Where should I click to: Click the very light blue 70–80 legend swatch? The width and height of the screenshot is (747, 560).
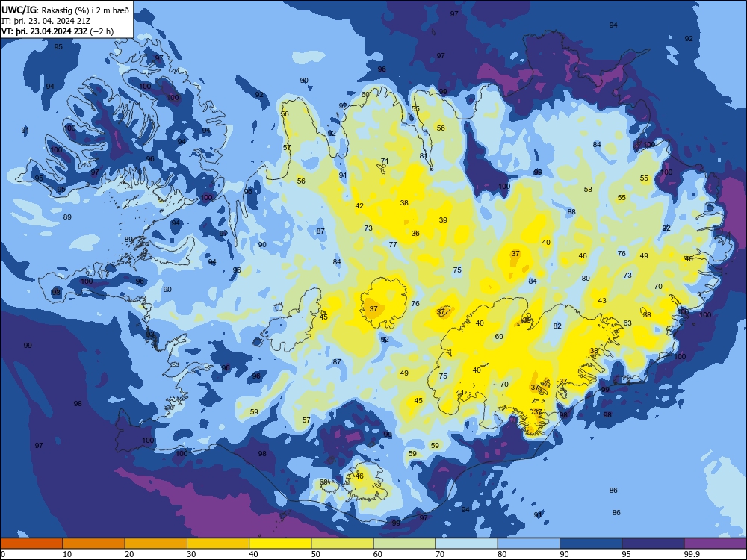pos(466,544)
